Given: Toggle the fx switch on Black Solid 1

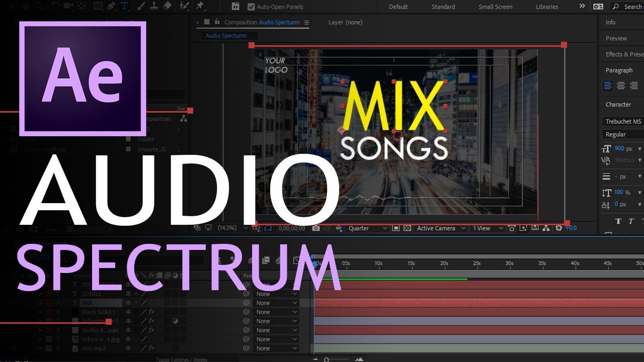Looking at the screenshot, I should coord(151,312).
